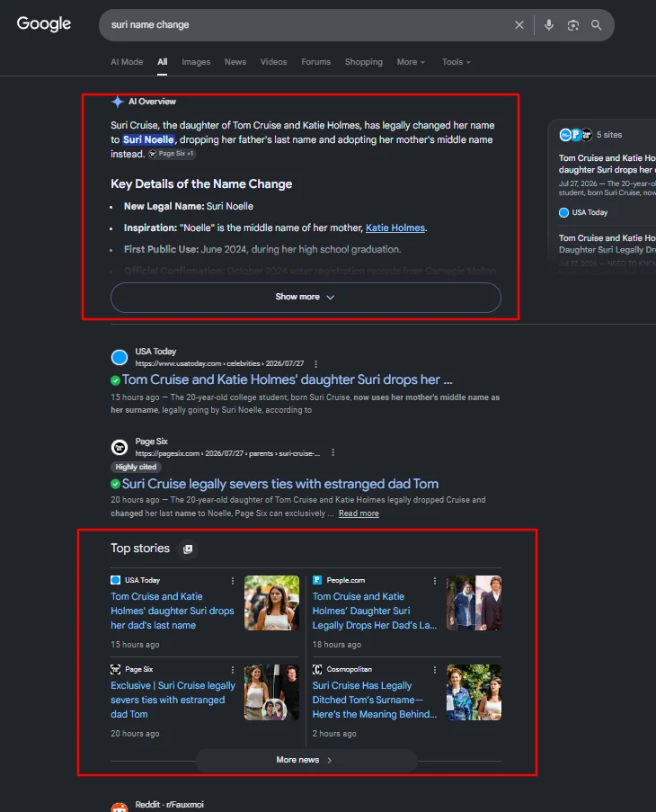
Task: Open 'Suri Cruise legally severs ties' Page Six result
Action: click(279, 484)
